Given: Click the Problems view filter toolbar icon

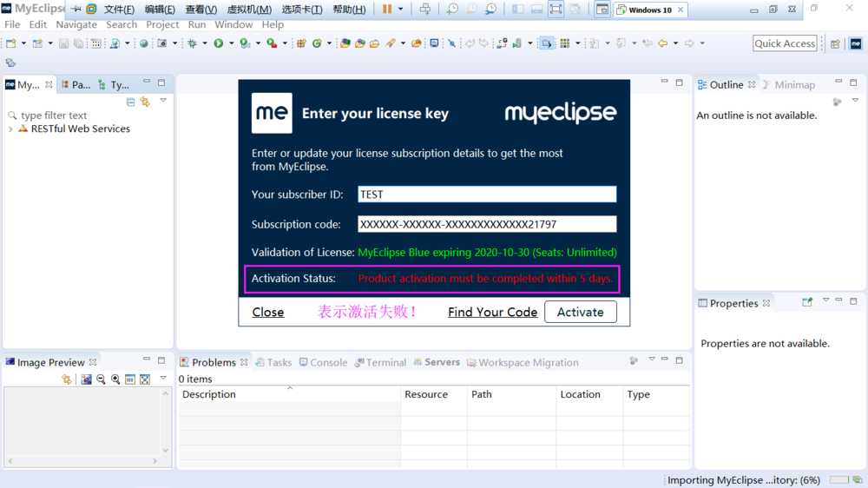Looking at the screenshot, I should (634, 361).
